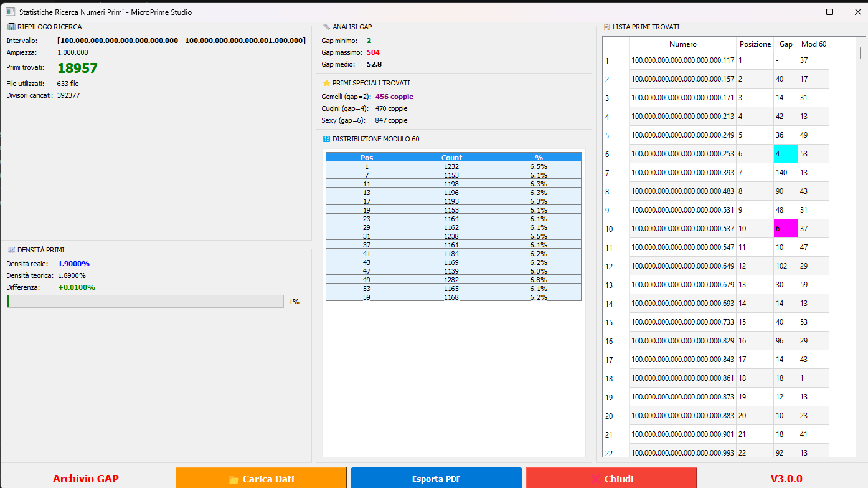Select the prime ending in .117
Image resolution: width=868 pixels, height=488 pixels.
(683, 60)
